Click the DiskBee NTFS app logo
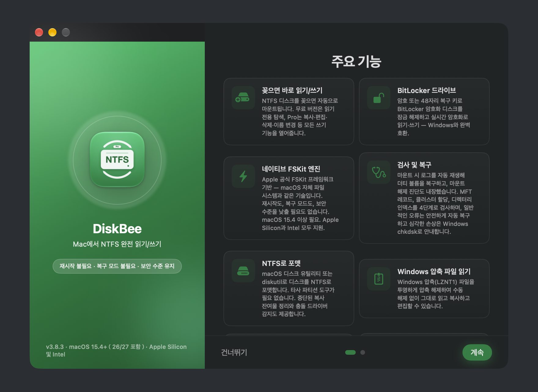 pos(117,159)
